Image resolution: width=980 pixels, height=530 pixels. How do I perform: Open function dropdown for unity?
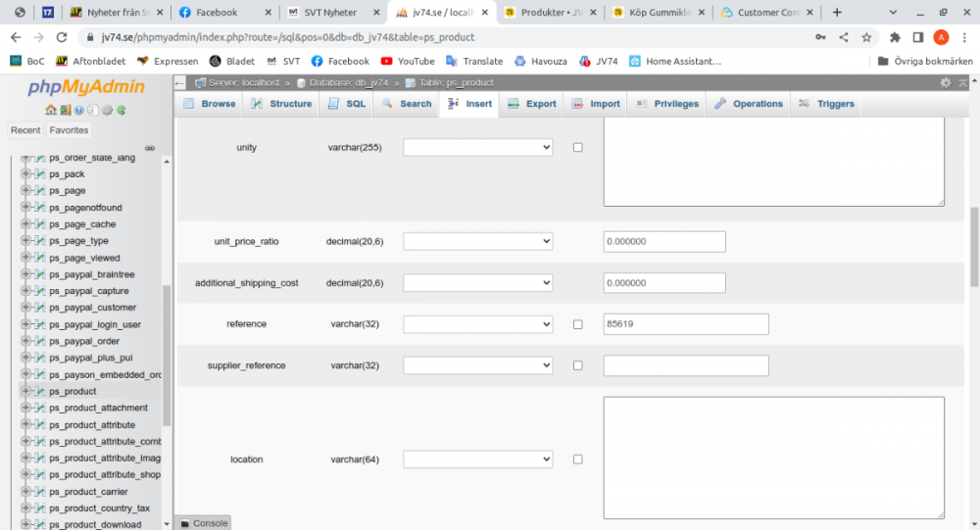(x=478, y=148)
